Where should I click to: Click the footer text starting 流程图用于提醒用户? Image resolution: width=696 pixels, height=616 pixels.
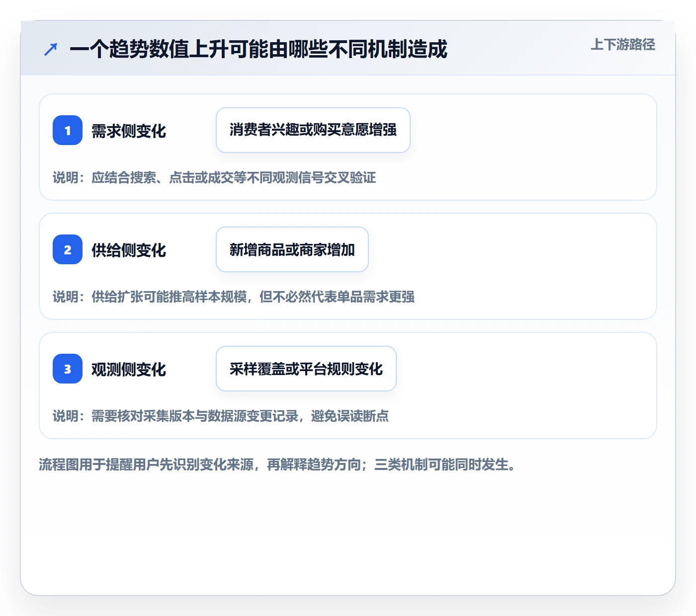coord(277,465)
